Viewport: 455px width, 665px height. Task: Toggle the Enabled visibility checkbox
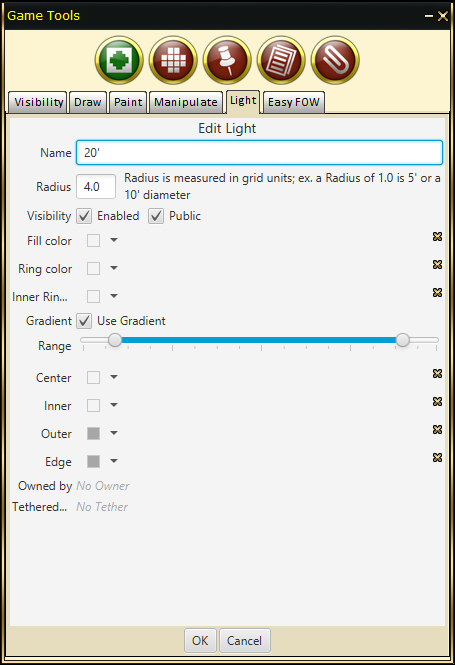tap(84, 216)
